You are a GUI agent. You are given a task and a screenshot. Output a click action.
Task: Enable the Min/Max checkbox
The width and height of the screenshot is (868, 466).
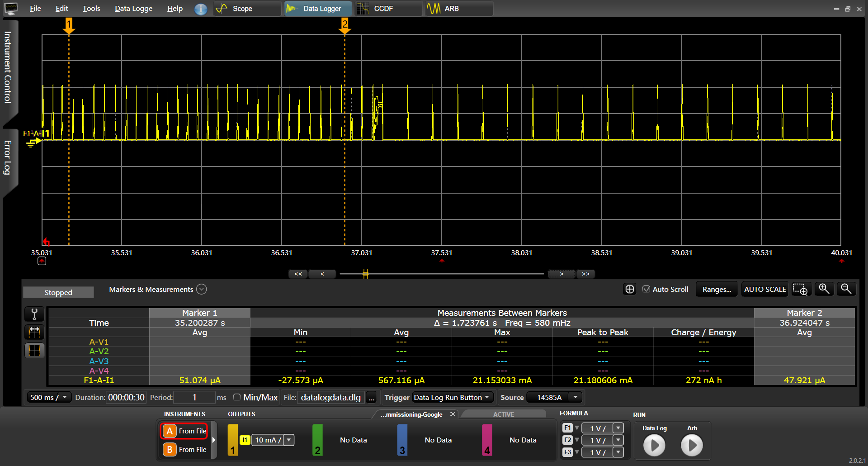(236, 397)
